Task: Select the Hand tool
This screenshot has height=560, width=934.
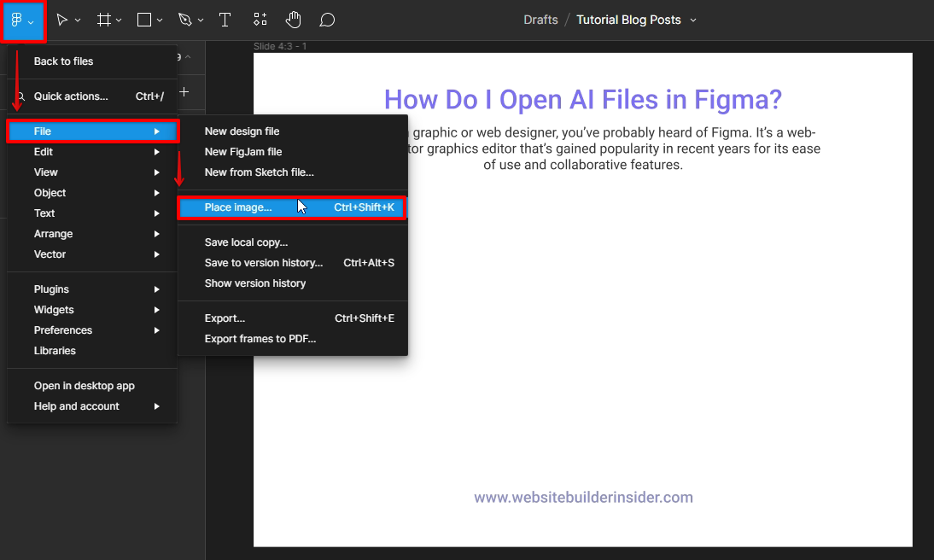Action: coord(293,20)
